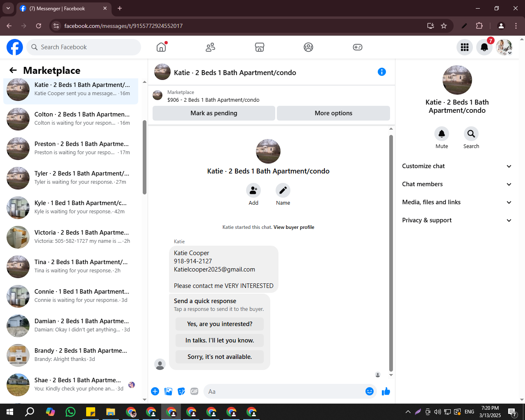525x420 pixels.
Task: Open Victoria's conversation in the list
Action: click(x=71, y=237)
